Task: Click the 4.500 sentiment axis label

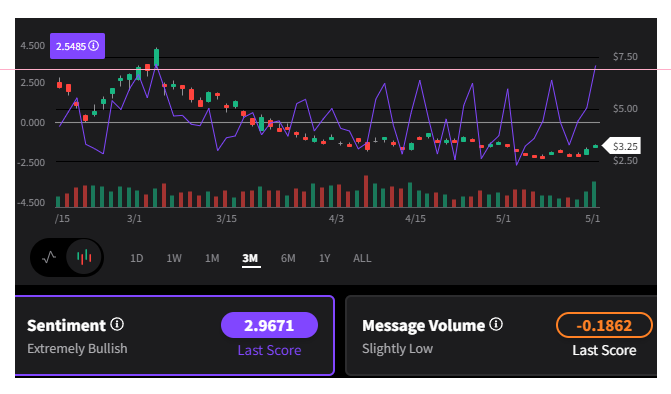Action: [x=33, y=46]
